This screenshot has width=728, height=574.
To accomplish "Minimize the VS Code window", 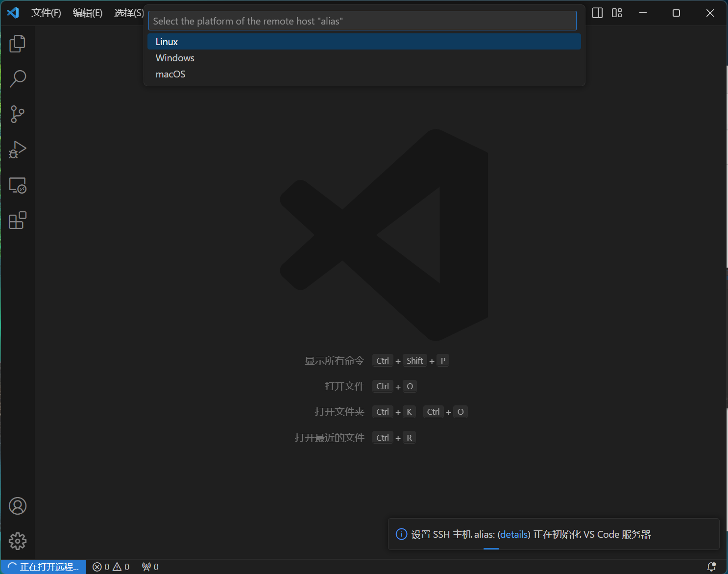I will tap(643, 13).
